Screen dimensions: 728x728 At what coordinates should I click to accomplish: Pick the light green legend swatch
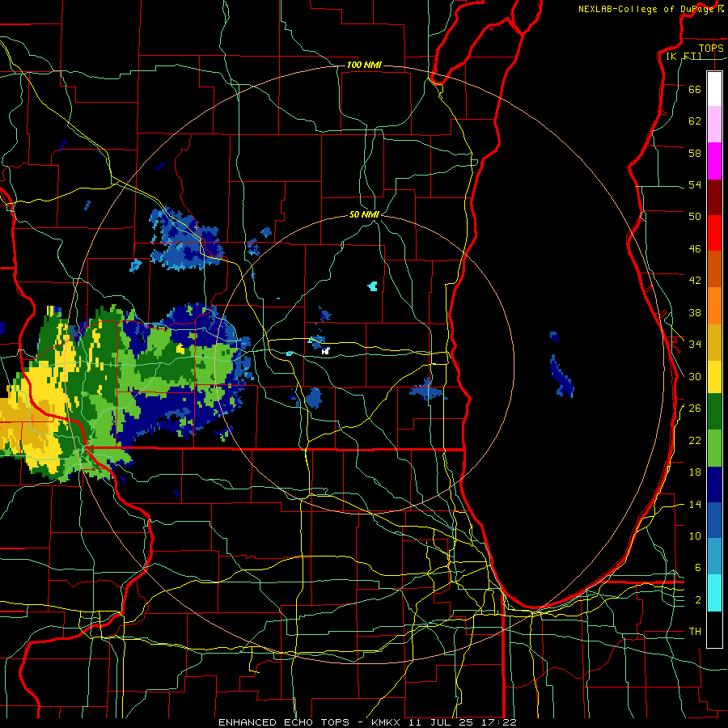click(714, 448)
